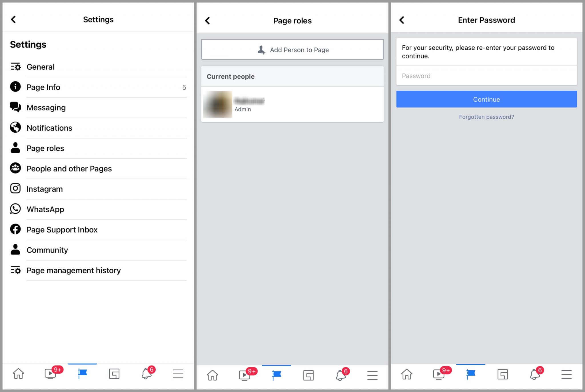
Task: Click the Continue button to submit password
Action: [x=486, y=99]
